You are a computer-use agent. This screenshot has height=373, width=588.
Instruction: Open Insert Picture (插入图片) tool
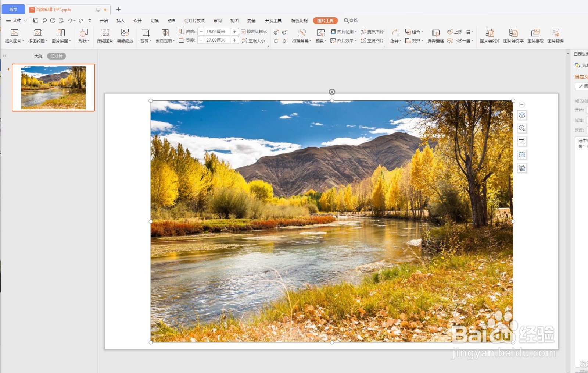(14, 36)
